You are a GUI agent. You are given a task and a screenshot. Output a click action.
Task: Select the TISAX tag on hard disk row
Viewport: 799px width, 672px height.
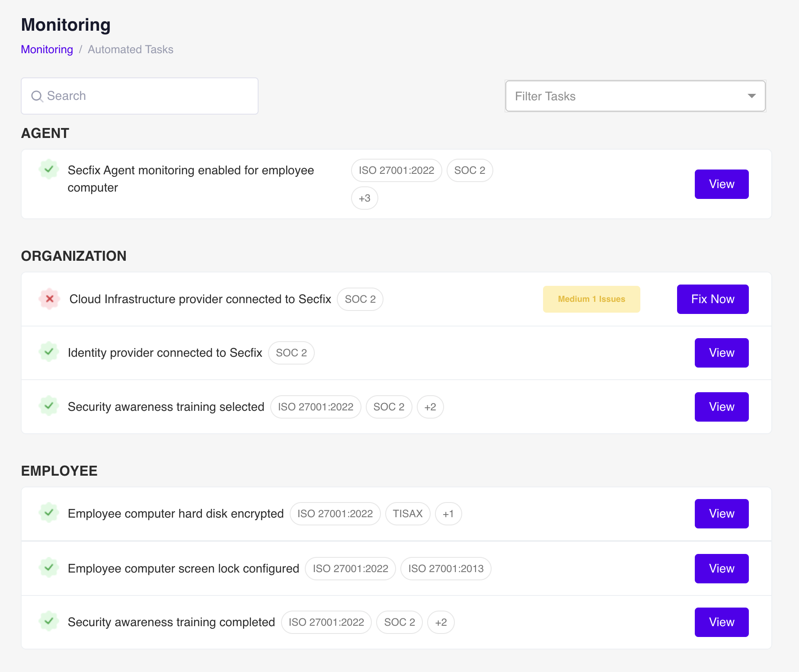point(407,514)
